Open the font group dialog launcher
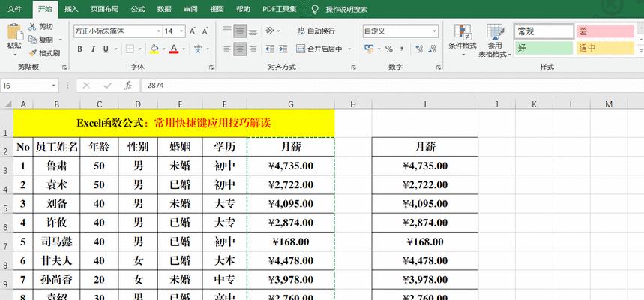This screenshot has height=300, width=644. 211,67
